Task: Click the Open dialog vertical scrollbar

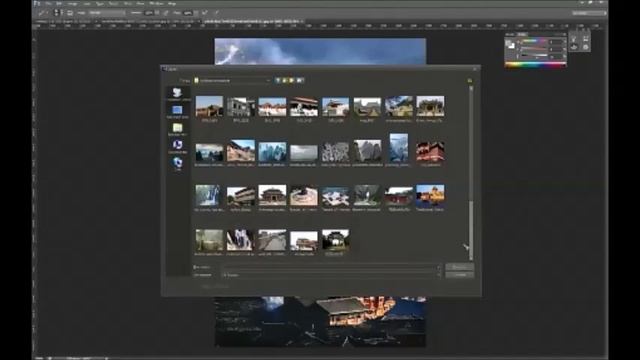Action: [471, 173]
